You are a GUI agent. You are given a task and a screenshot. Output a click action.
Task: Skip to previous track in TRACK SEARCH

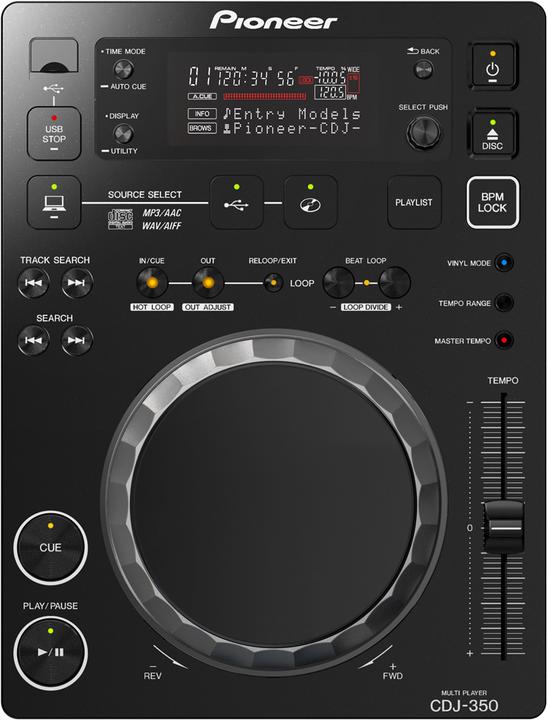click(34, 283)
